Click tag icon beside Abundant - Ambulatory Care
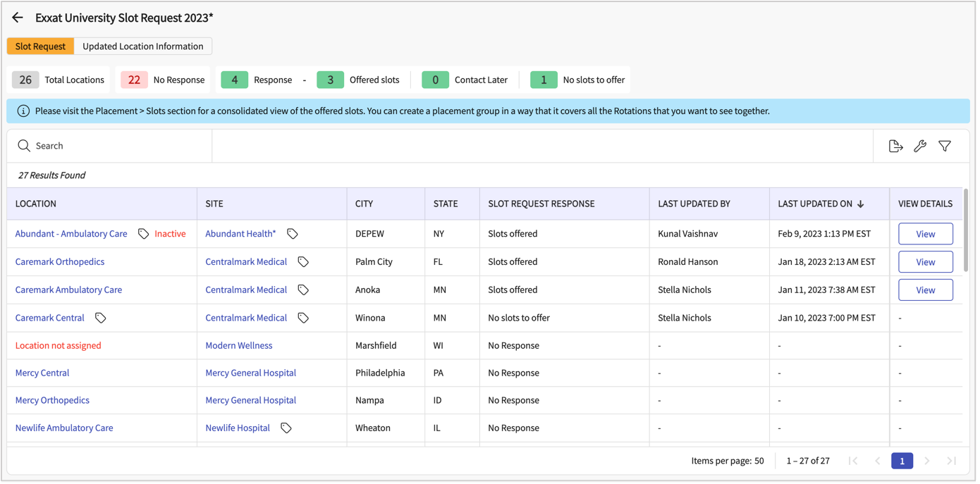Viewport: 980px width, 484px height. (143, 234)
